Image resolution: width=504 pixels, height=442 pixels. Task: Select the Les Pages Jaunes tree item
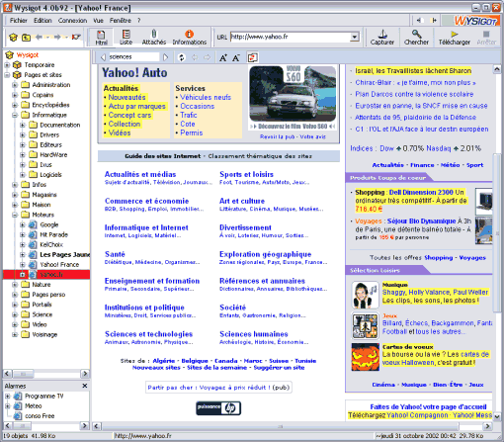65,255
